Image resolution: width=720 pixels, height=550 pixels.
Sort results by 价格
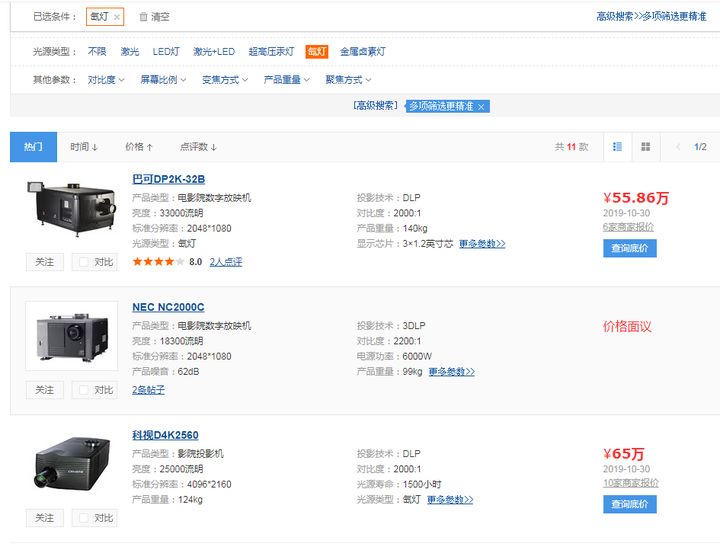pyautogui.click(x=139, y=147)
